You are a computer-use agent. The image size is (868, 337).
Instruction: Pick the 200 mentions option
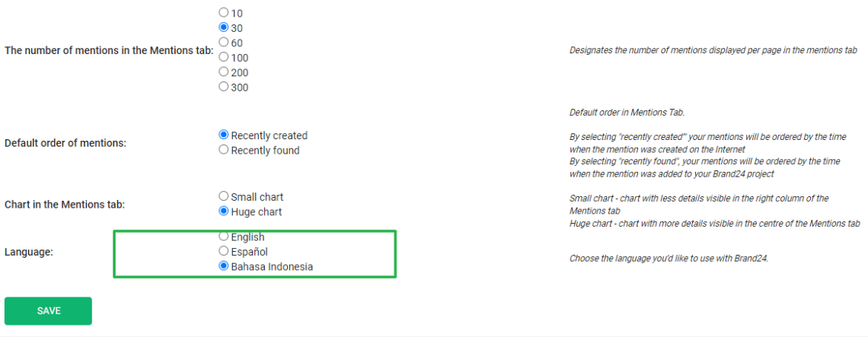(x=223, y=72)
